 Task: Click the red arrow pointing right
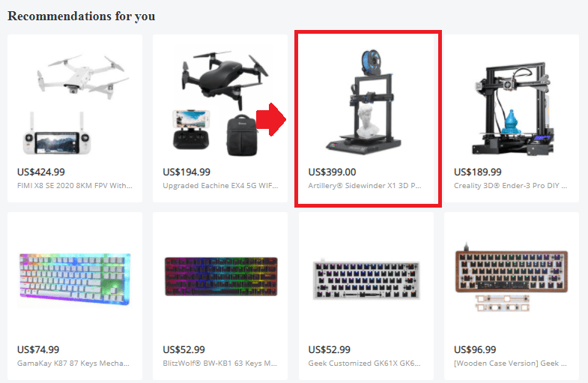(271, 119)
